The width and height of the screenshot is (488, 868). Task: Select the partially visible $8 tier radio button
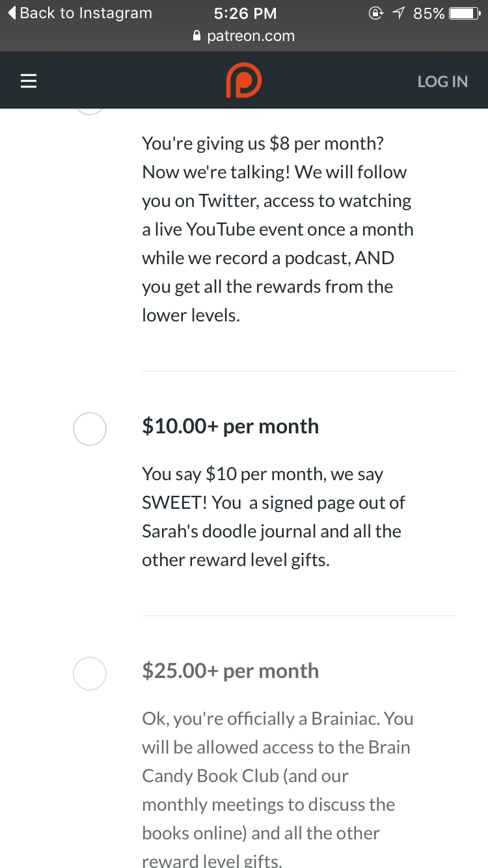90,111
